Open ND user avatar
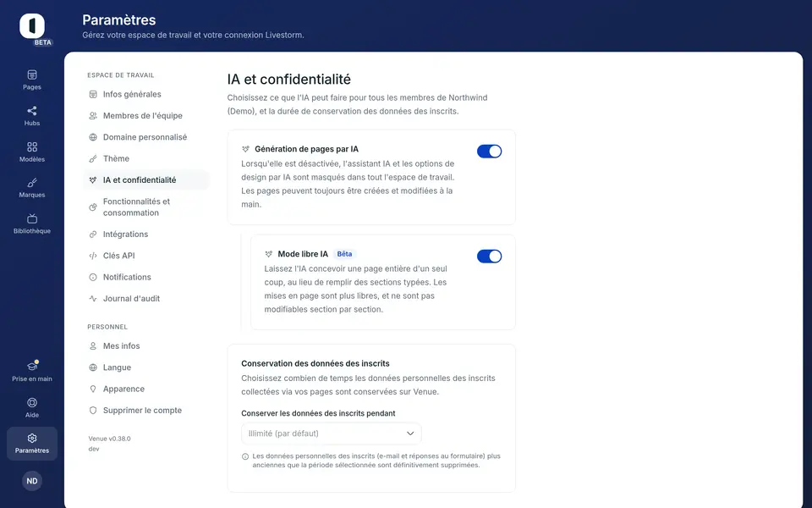This screenshot has width=812, height=508. click(x=32, y=481)
